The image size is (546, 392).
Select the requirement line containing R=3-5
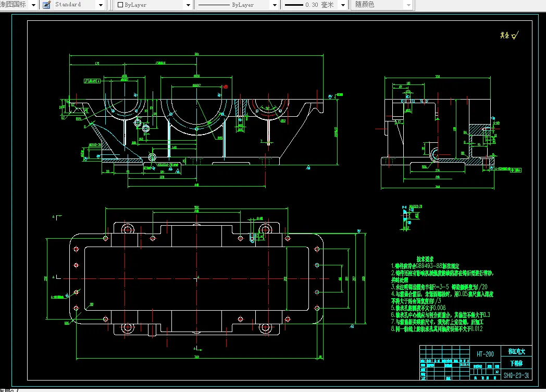439,287
